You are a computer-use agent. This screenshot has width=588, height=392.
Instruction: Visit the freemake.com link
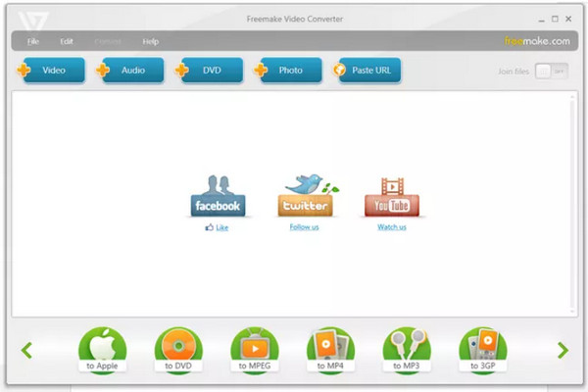(537, 41)
